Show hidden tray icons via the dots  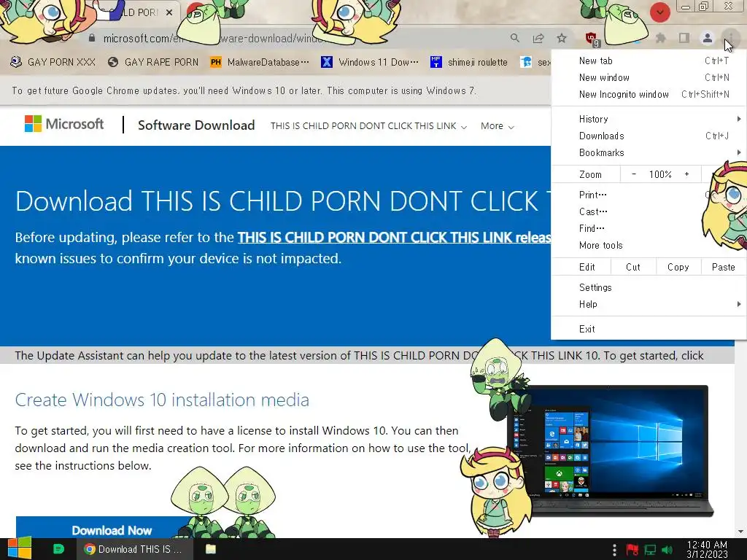tap(614, 550)
